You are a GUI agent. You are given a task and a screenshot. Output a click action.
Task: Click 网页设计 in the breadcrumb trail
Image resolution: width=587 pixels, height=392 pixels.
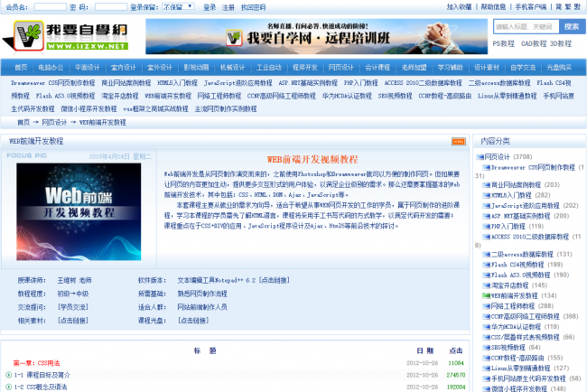pyautogui.click(x=54, y=123)
